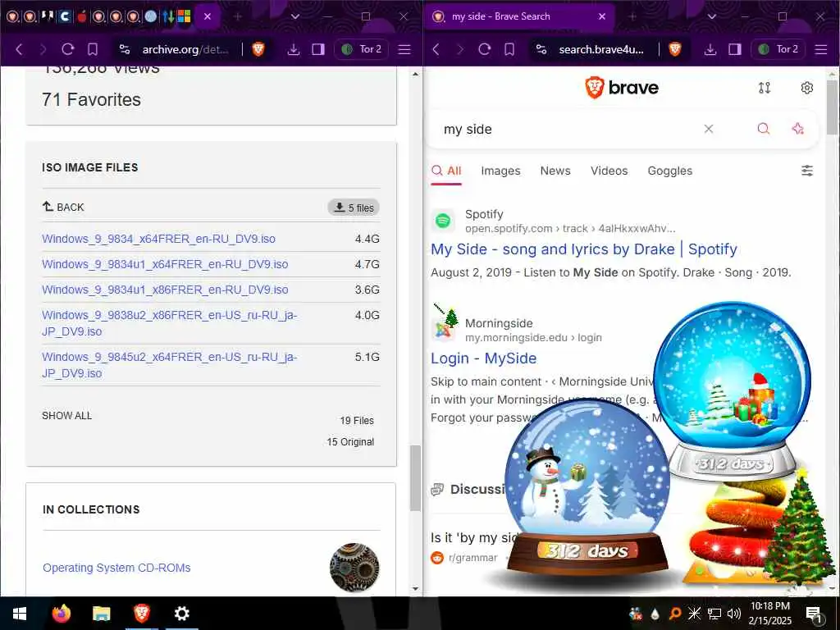Open the archive.org window's main menu

pos(404,49)
